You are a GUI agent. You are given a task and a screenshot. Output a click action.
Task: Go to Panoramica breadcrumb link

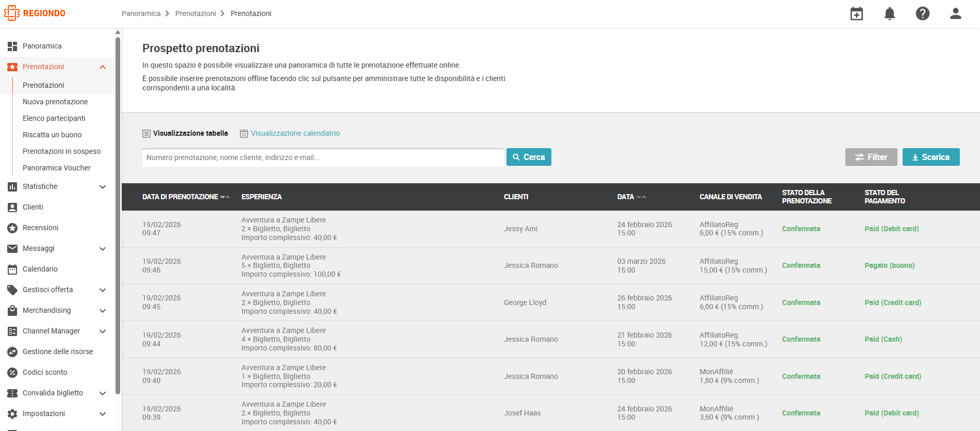[x=141, y=13]
